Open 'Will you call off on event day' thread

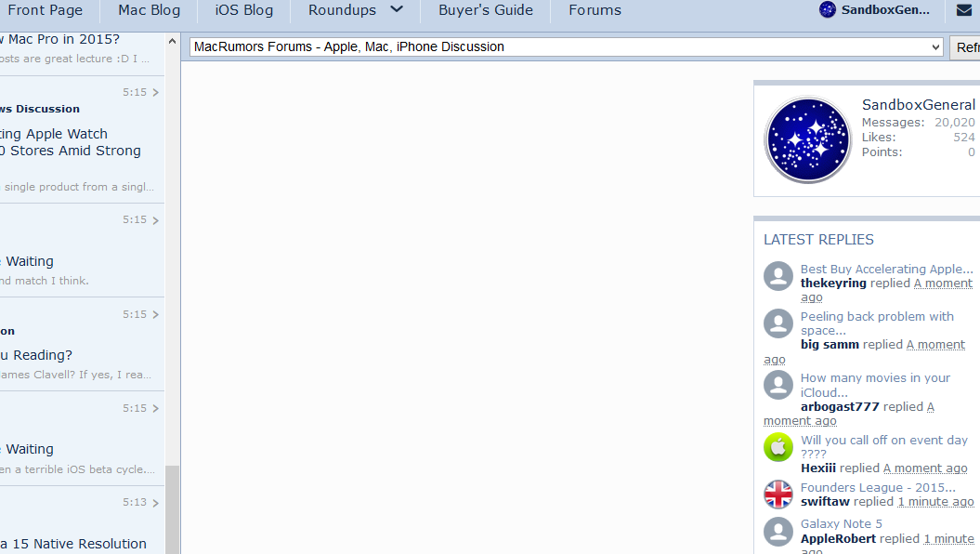(883, 446)
